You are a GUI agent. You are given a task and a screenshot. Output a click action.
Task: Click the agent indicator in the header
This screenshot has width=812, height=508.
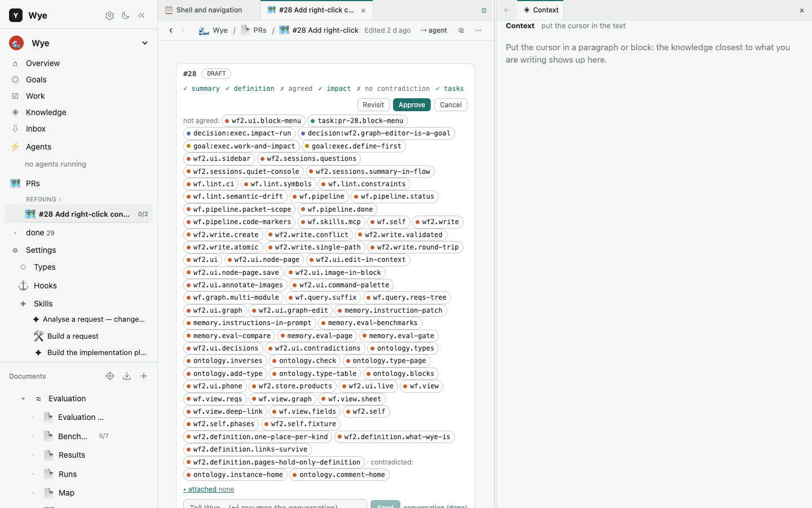[434, 30]
